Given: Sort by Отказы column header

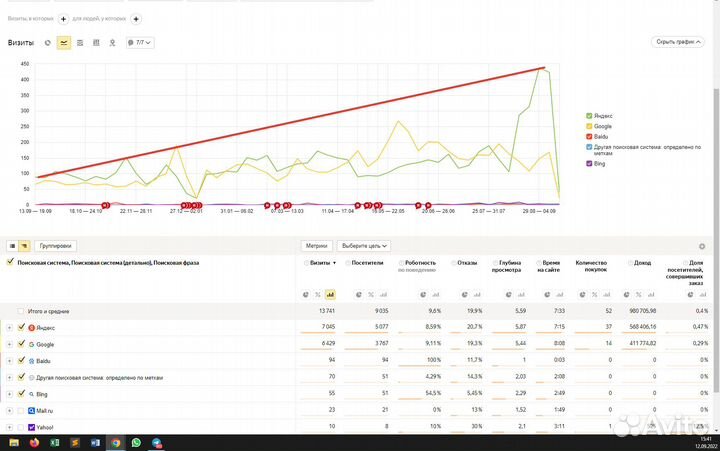Looking at the screenshot, I should (x=467, y=263).
